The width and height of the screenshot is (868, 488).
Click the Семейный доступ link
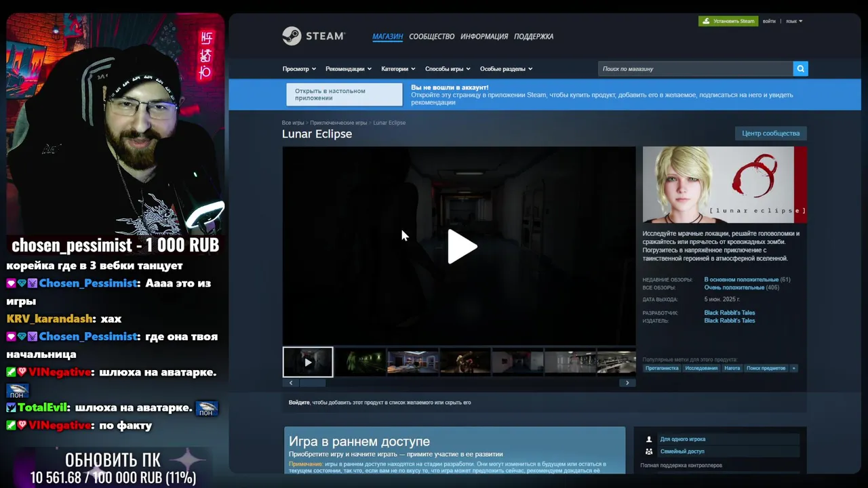coord(682,451)
